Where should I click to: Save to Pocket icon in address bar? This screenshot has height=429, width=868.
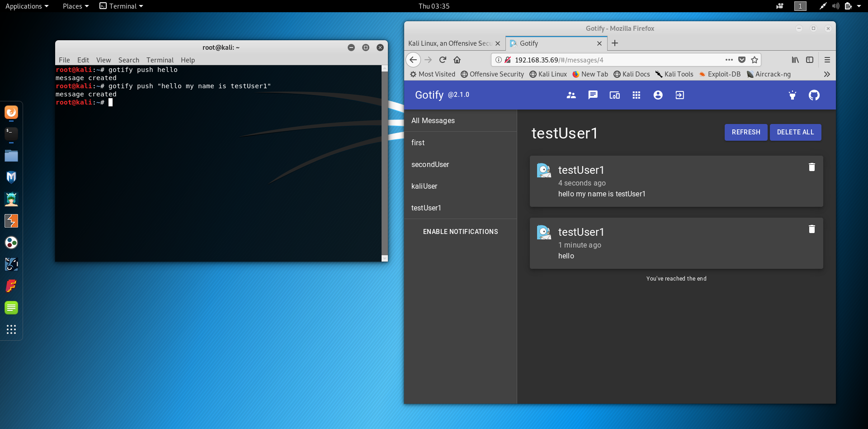coord(741,60)
